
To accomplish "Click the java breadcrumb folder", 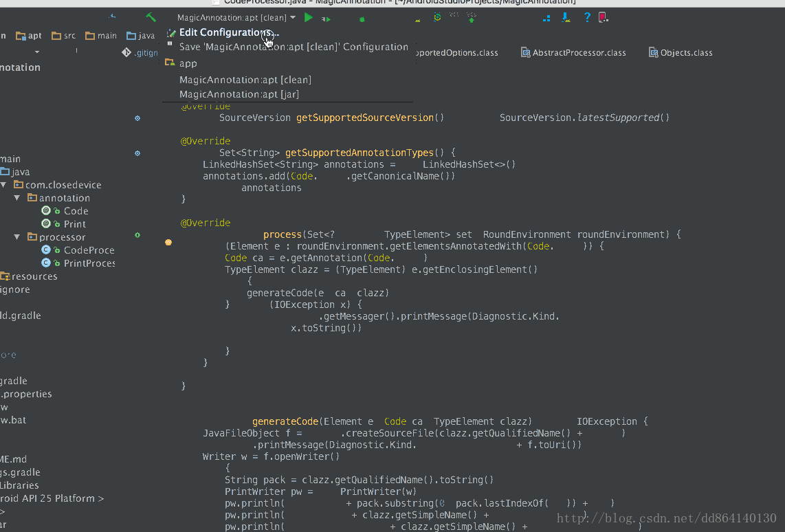I will pyautogui.click(x=141, y=36).
